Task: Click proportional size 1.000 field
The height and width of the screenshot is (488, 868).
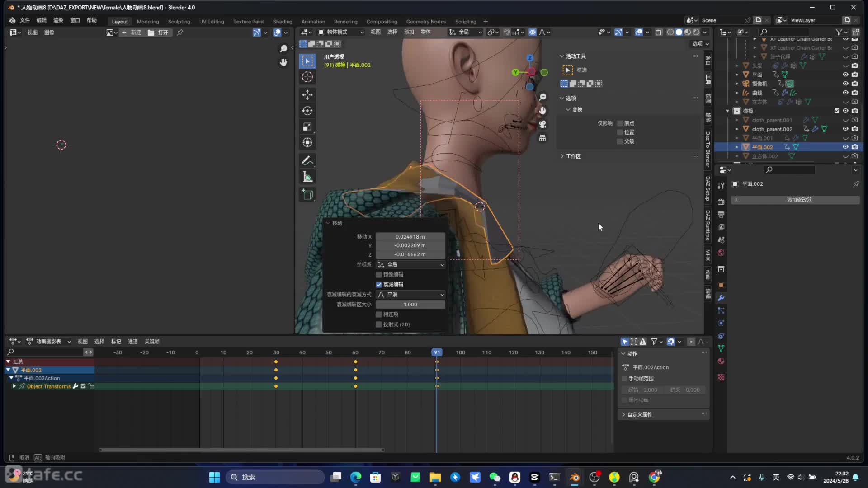Action: coord(410,305)
